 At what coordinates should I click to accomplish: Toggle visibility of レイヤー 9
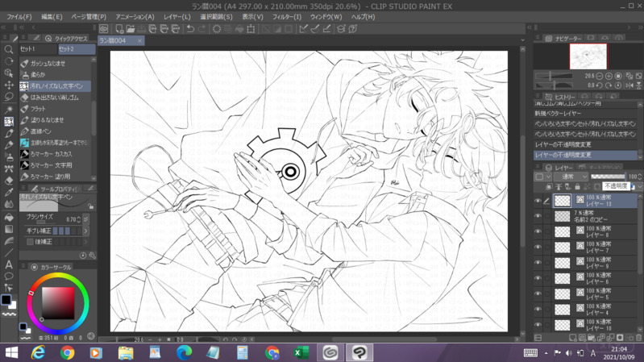(x=538, y=263)
